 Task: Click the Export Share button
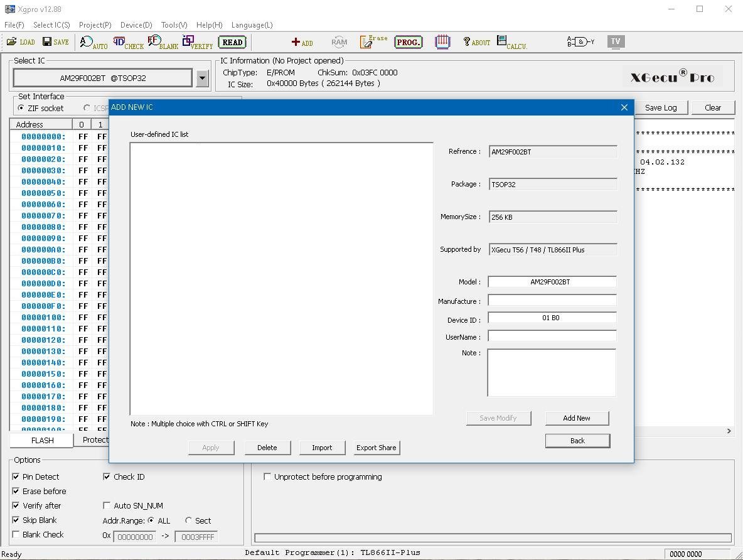(377, 448)
